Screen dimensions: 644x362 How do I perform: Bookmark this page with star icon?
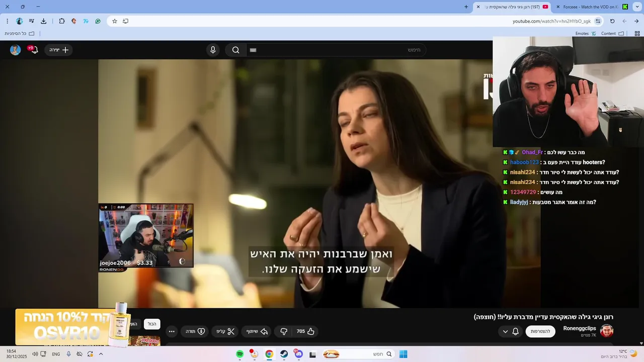115,21
